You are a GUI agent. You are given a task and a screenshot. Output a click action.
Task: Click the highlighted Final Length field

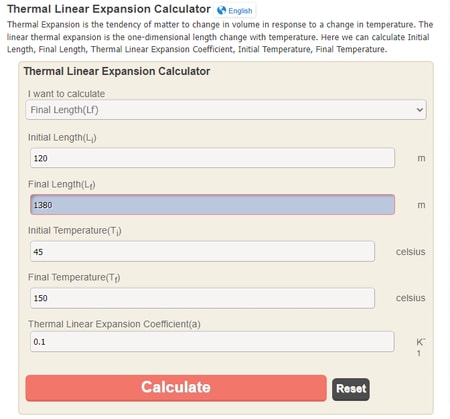pos(212,205)
